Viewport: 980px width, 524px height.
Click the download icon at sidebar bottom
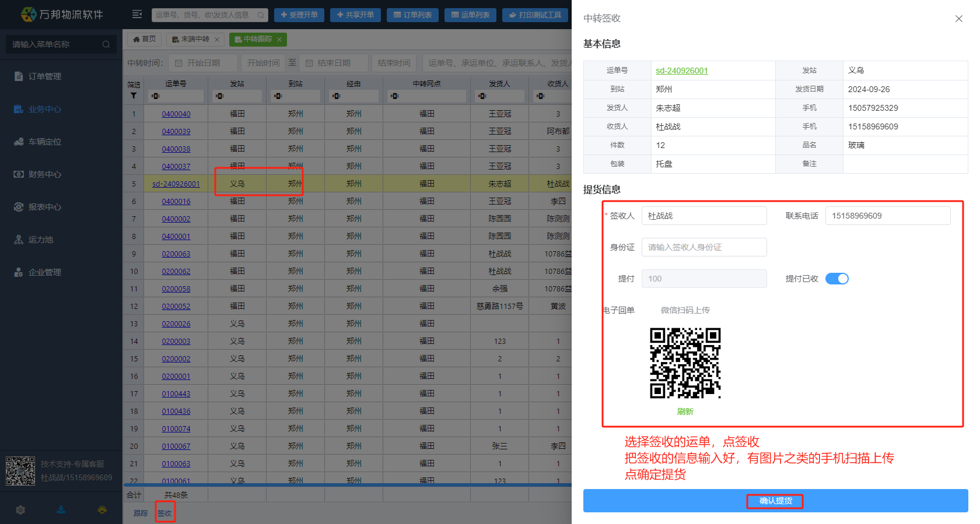point(61,510)
